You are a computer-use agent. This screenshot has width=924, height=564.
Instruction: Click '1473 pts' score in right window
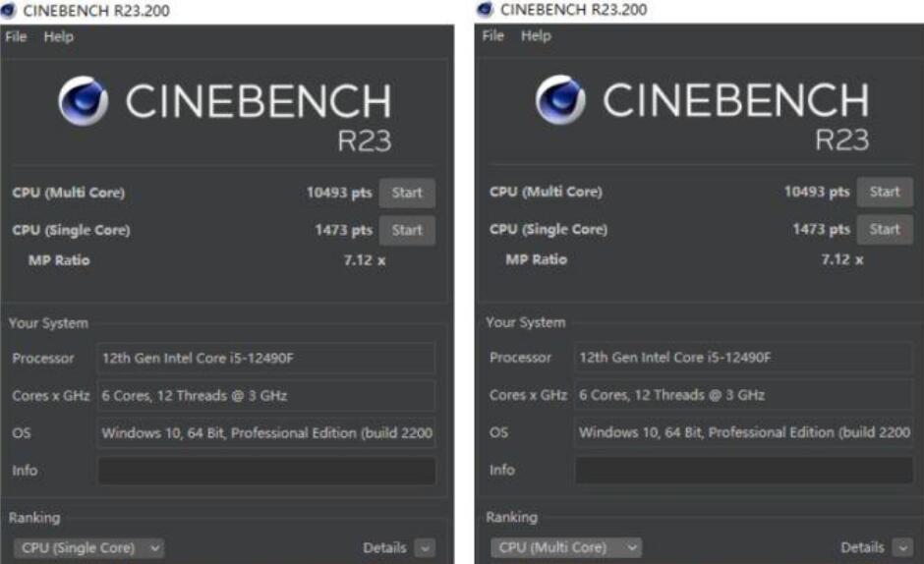pyautogui.click(x=821, y=229)
